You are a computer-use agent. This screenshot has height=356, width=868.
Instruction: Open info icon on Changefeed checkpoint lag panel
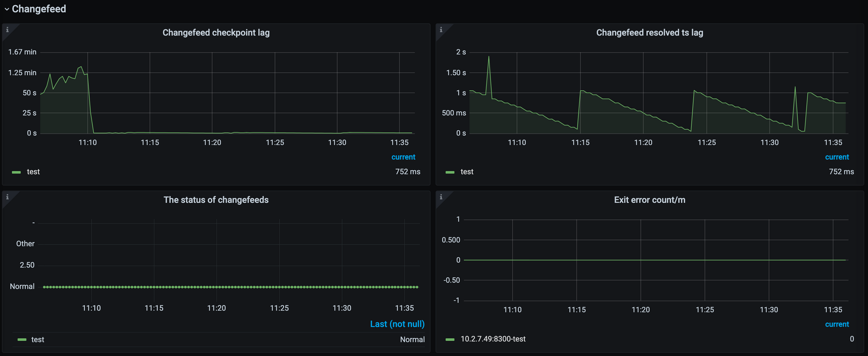point(7,30)
